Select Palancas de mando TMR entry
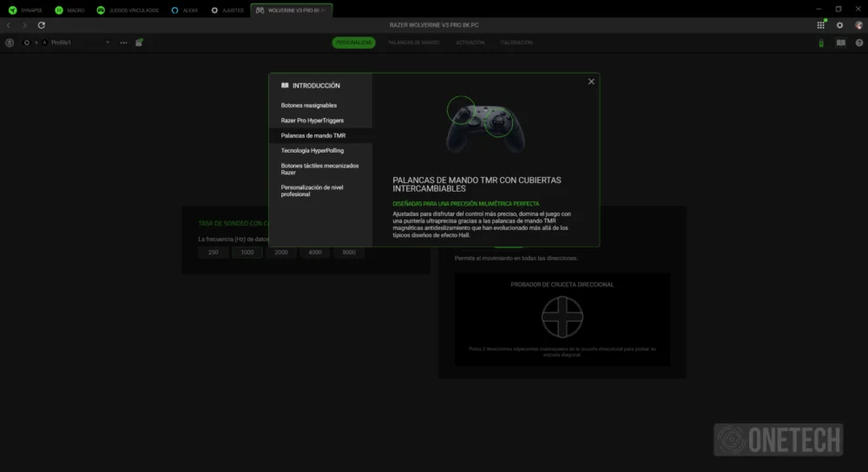The height and width of the screenshot is (472, 868). point(320,135)
